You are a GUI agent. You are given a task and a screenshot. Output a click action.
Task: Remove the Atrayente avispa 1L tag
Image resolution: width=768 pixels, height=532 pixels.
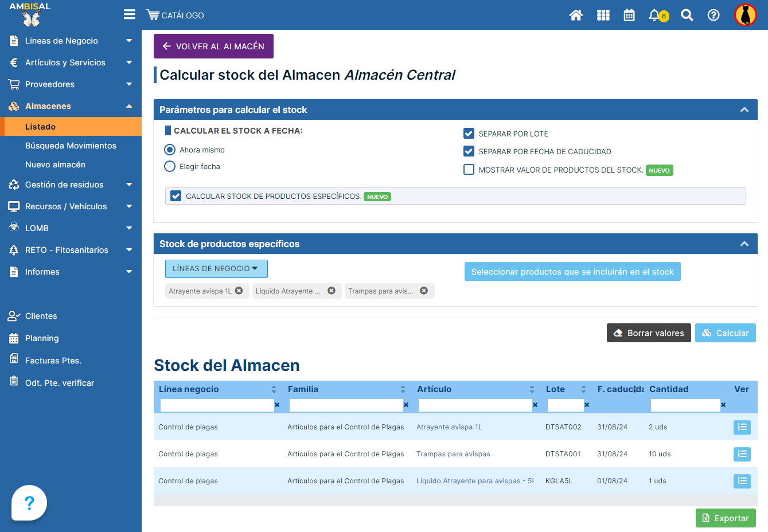click(x=239, y=291)
